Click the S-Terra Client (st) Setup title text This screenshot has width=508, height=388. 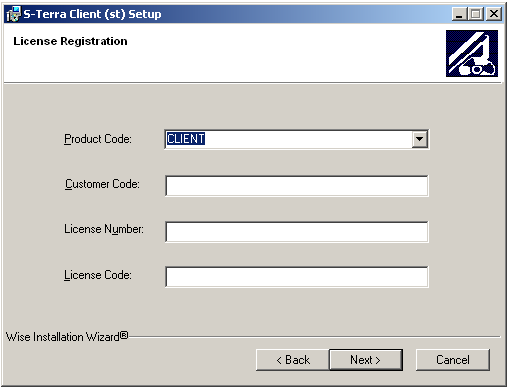[x=92, y=14]
